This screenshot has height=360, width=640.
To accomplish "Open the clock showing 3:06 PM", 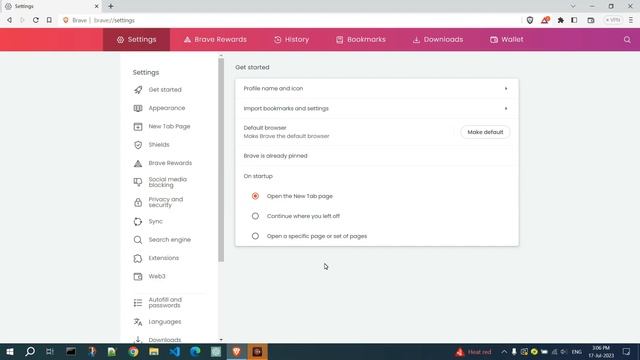I will (601, 352).
